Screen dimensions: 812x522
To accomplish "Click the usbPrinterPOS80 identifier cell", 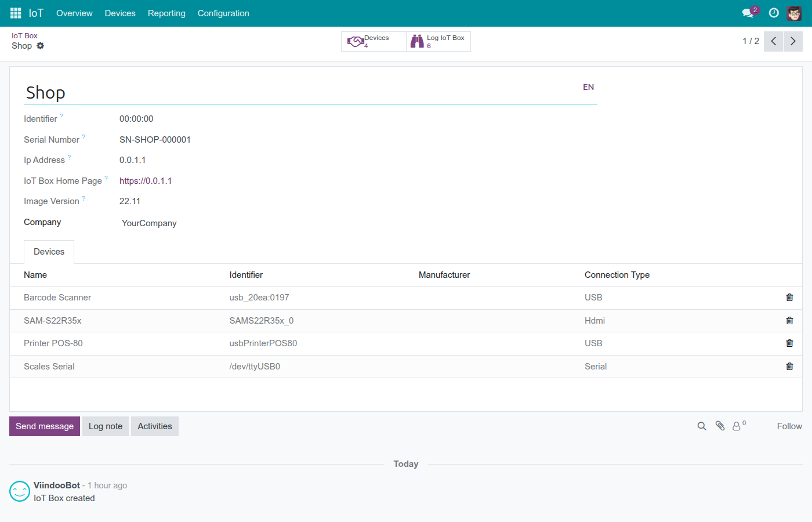I will (x=263, y=343).
